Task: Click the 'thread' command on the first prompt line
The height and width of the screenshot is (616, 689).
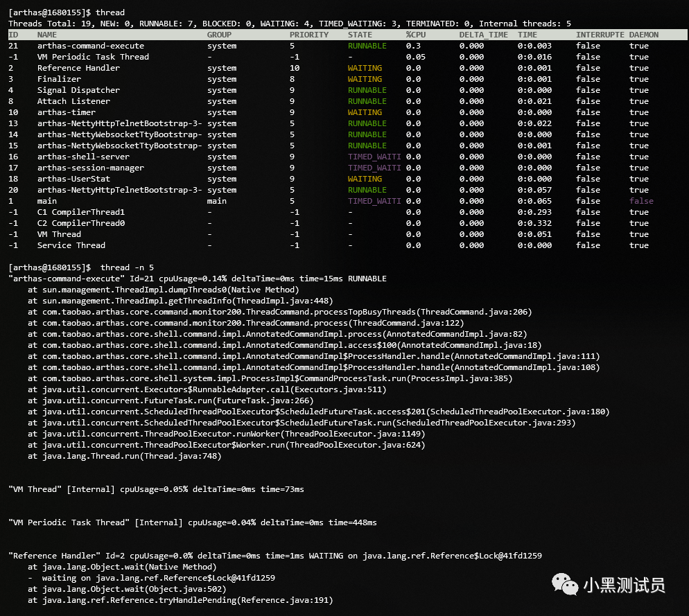Action: click(x=110, y=12)
